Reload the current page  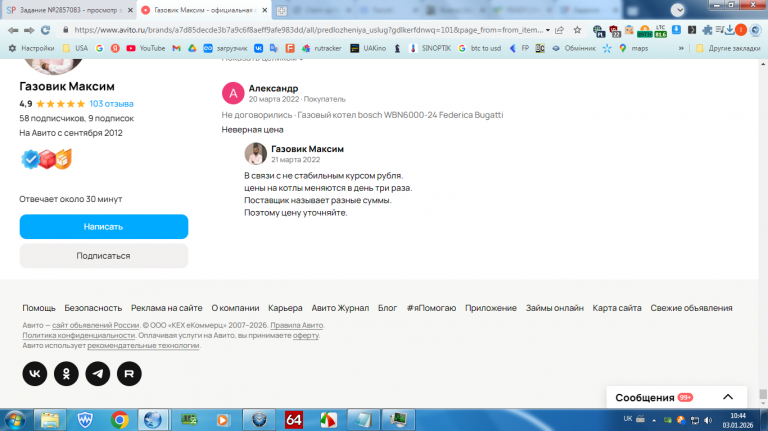(46, 30)
